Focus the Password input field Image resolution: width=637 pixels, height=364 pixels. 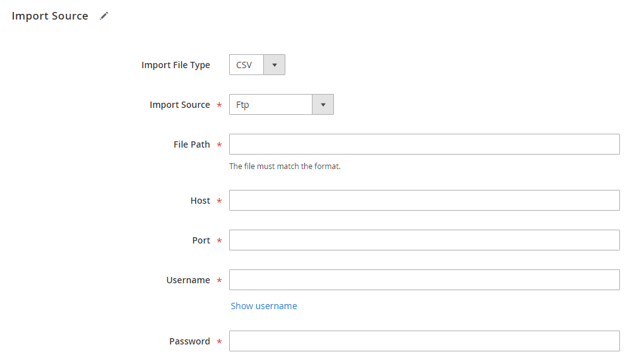424,341
